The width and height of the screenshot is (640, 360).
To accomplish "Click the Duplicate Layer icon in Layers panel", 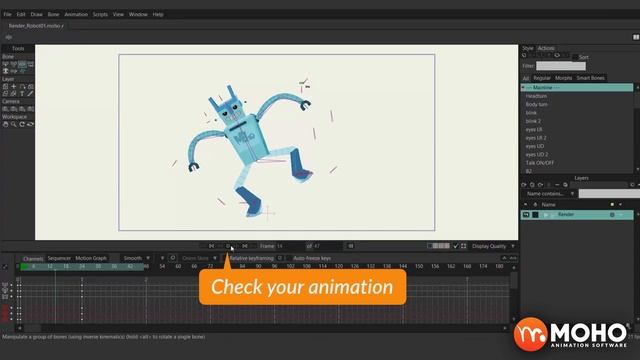I will coord(532,185).
